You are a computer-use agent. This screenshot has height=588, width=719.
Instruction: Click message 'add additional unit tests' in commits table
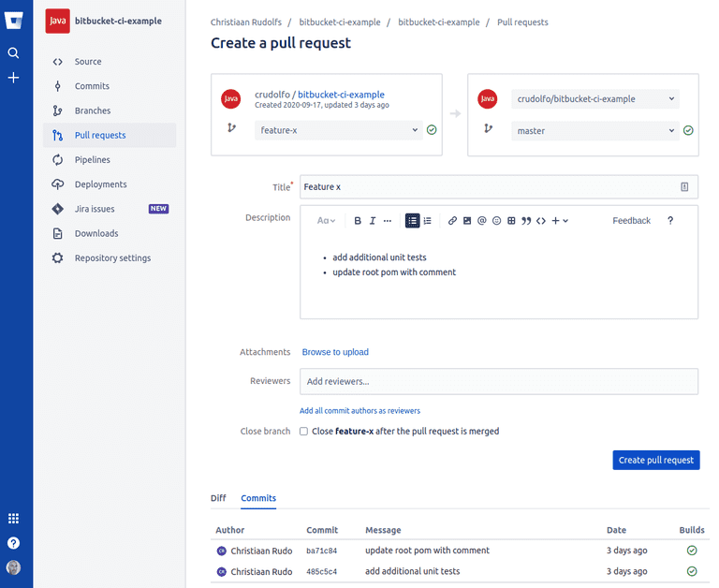coord(412,571)
